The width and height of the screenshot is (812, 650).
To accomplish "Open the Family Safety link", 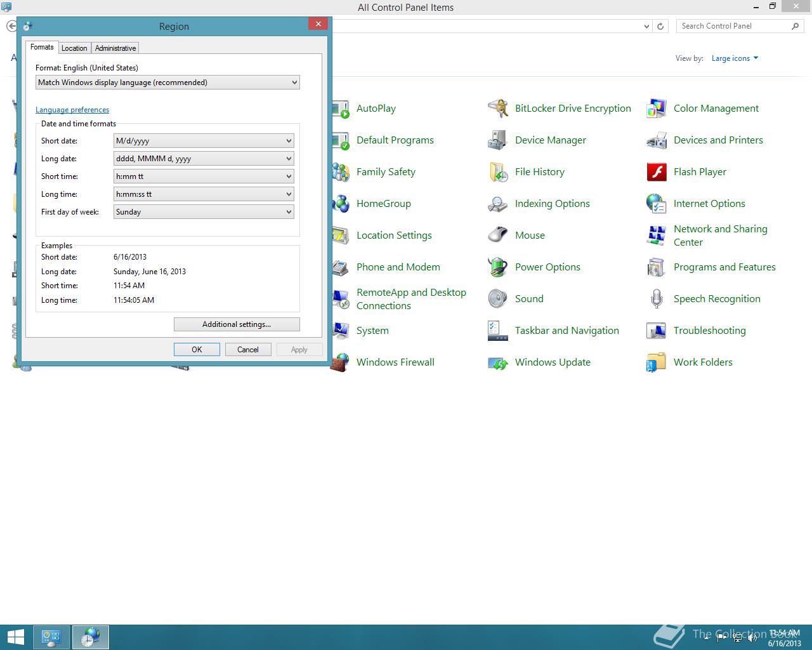I will click(386, 172).
